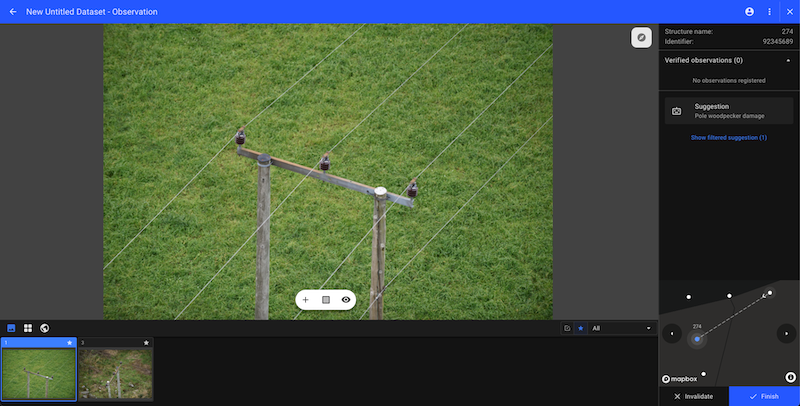Screen dimensions: 800x406
Task: Toggle annotation visibility with eye icon
Action: pyautogui.click(x=346, y=300)
